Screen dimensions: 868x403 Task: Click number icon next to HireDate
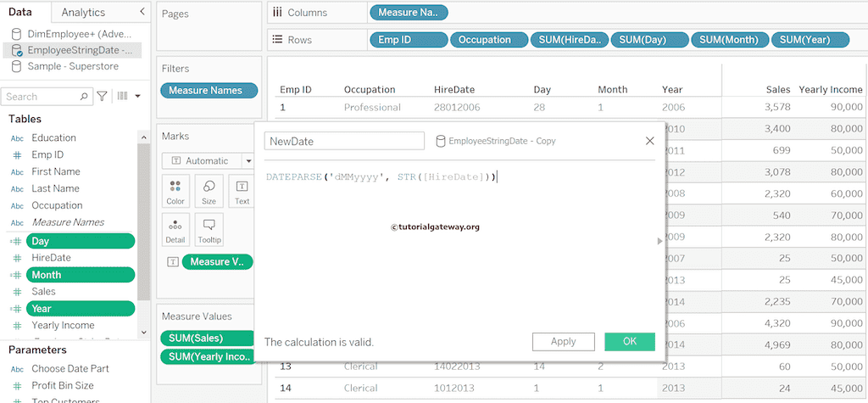coord(17,258)
